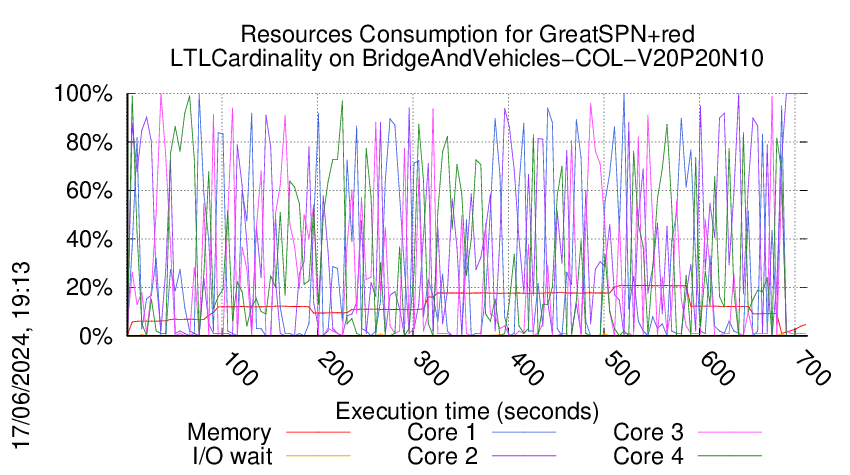Click the 'Core 2' legend label
Viewport: 850px width, 475px height.
click(442, 456)
